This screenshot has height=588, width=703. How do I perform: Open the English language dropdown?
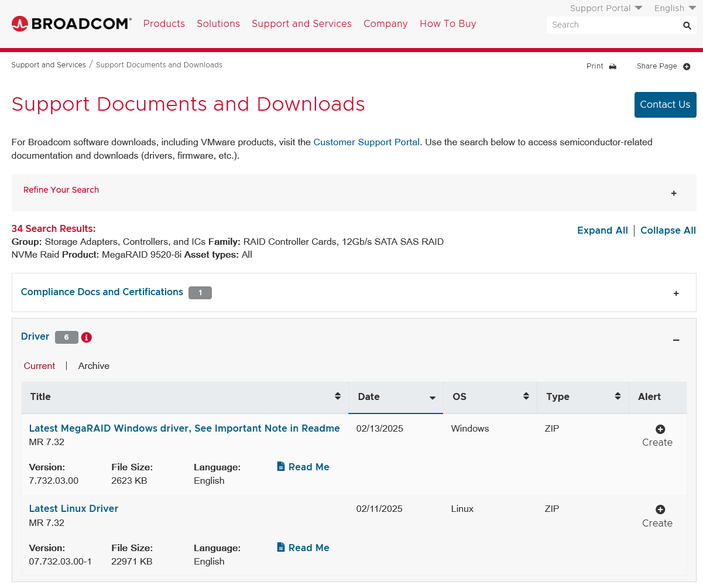click(674, 8)
